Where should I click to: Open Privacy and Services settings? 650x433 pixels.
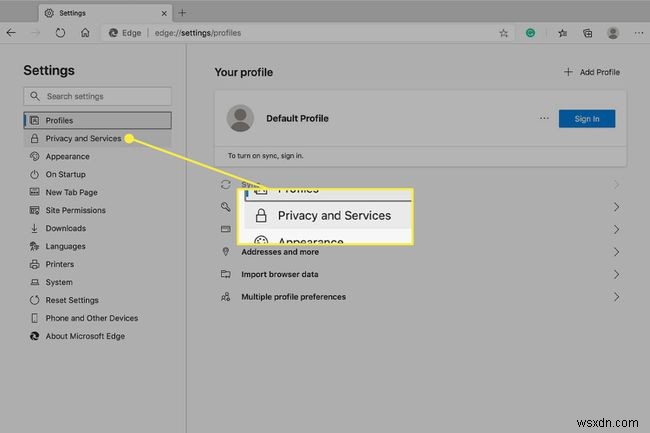point(97,138)
